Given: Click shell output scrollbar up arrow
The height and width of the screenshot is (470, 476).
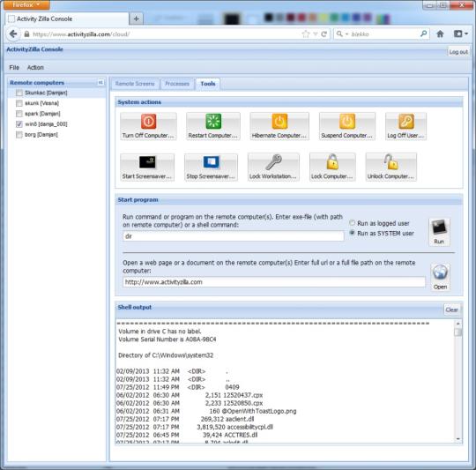Looking at the screenshot, I should click(457, 324).
